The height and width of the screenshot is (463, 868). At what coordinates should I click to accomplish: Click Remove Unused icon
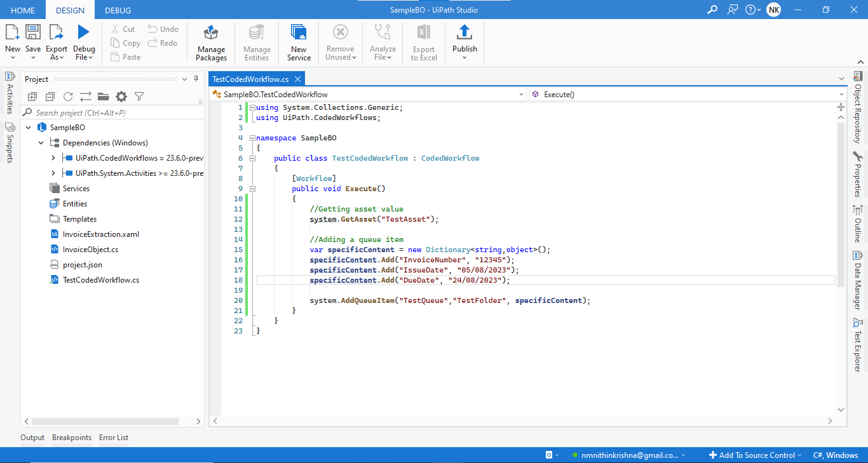click(341, 32)
